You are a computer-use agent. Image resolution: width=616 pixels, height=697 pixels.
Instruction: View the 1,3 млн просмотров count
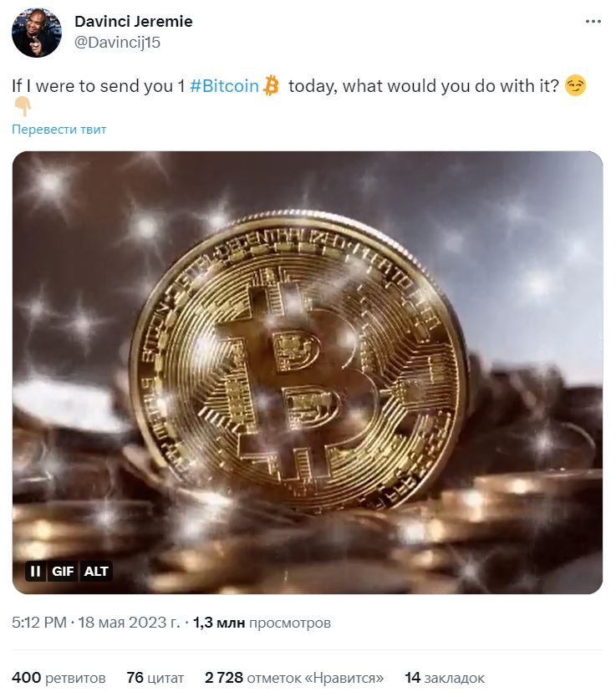point(262,623)
